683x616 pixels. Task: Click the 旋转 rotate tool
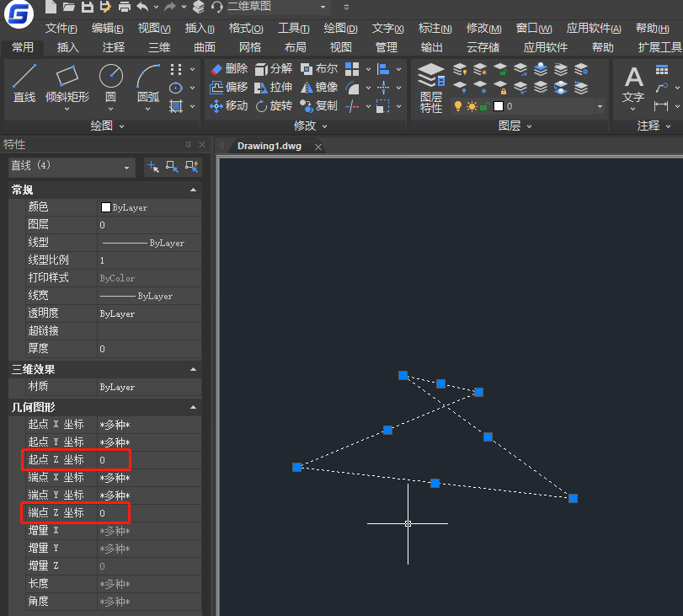273,106
